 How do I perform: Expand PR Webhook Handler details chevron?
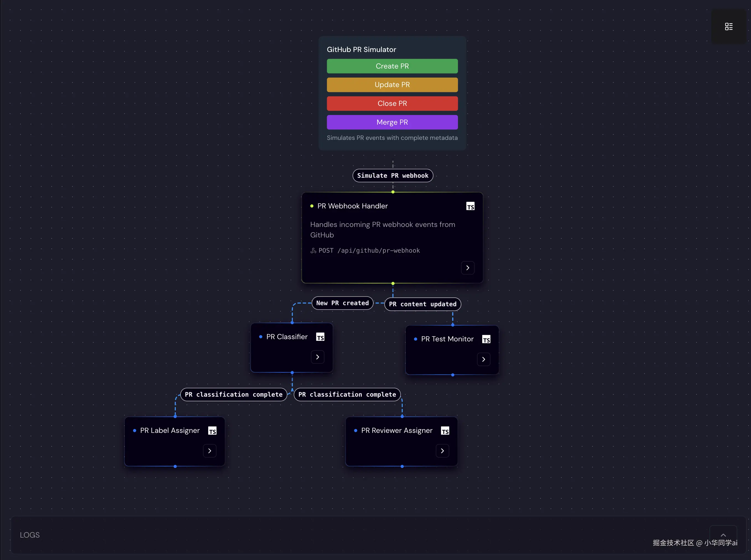click(x=468, y=268)
